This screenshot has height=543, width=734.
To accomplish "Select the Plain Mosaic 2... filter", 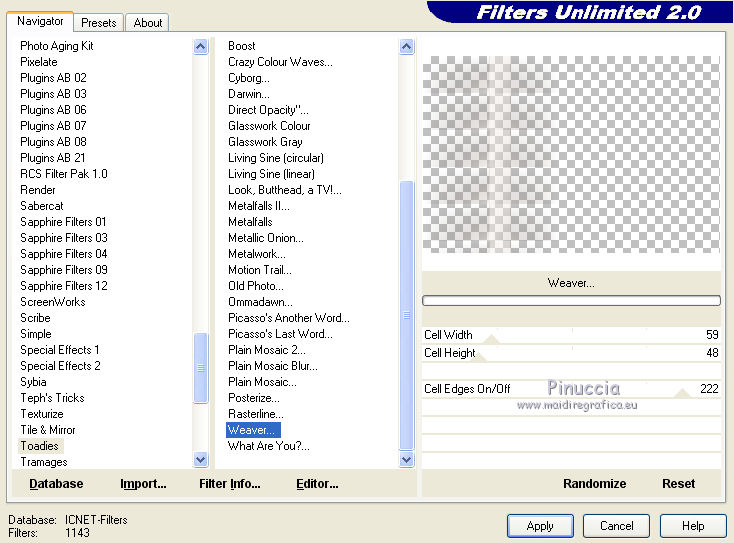I will pos(267,350).
